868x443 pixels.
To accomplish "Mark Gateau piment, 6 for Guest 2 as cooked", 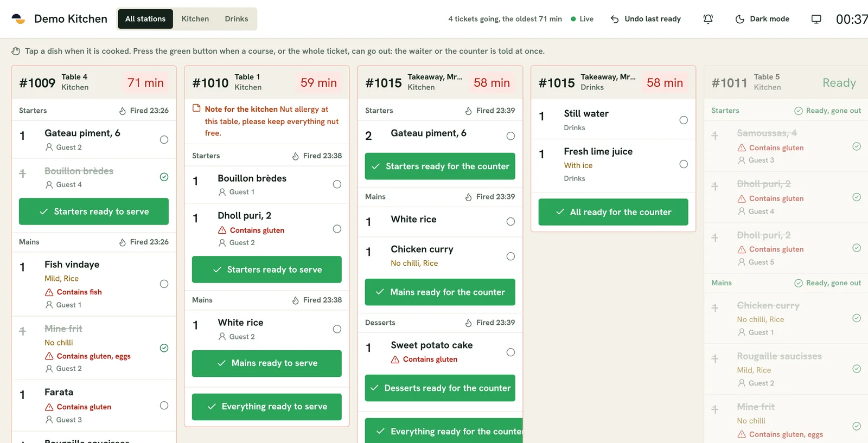I will [164, 139].
